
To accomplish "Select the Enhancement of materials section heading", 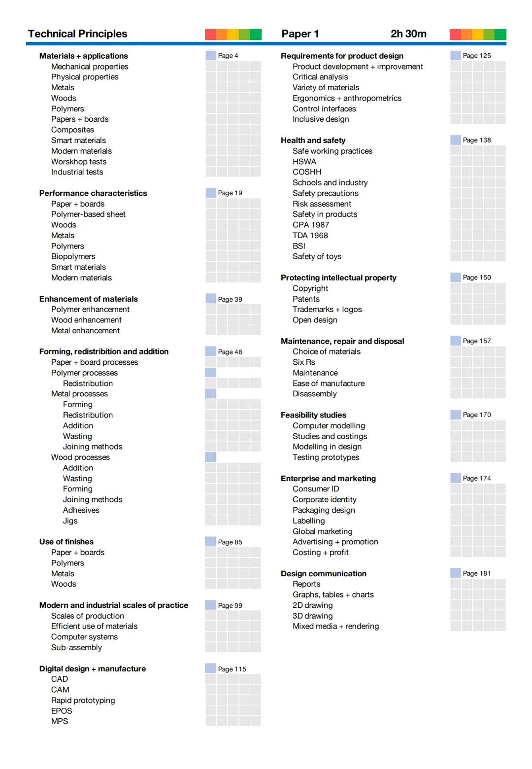I will coord(89,299).
